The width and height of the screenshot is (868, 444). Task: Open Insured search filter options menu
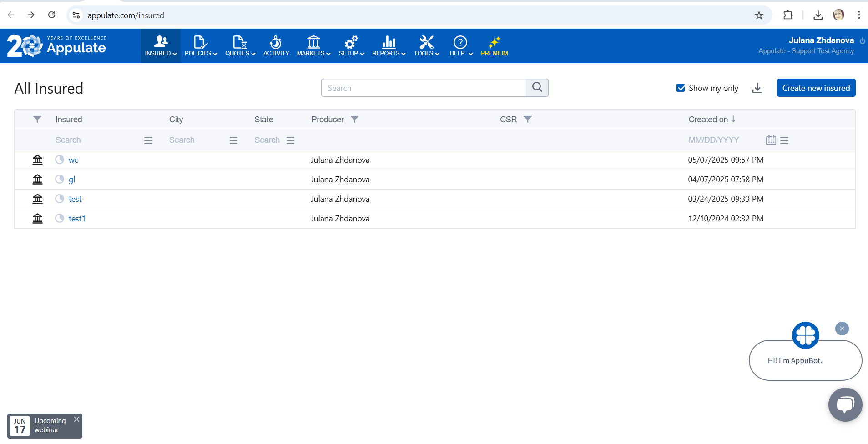click(148, 140)
